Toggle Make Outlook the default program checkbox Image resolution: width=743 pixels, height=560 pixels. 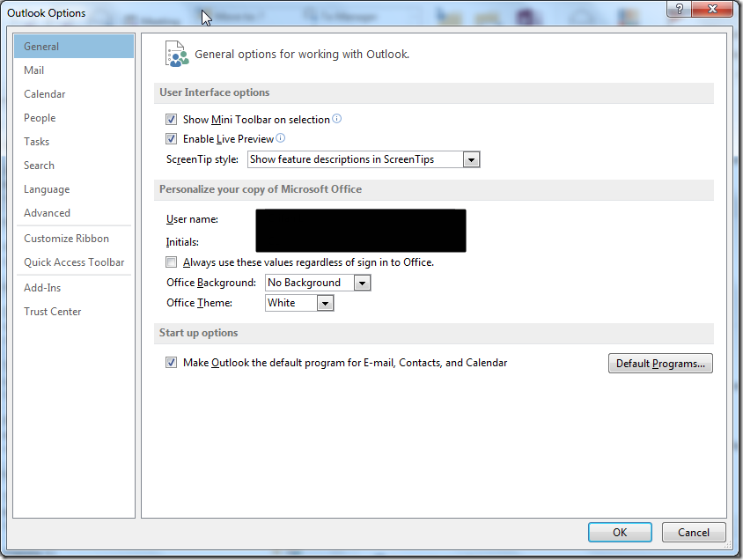[171, 363]
